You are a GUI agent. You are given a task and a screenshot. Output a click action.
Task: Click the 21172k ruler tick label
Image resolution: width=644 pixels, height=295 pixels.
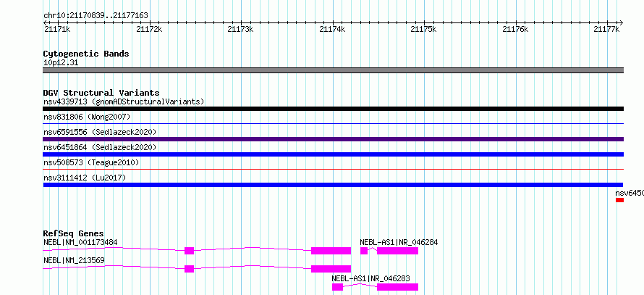pyautogui.click(x=148, y=29)
